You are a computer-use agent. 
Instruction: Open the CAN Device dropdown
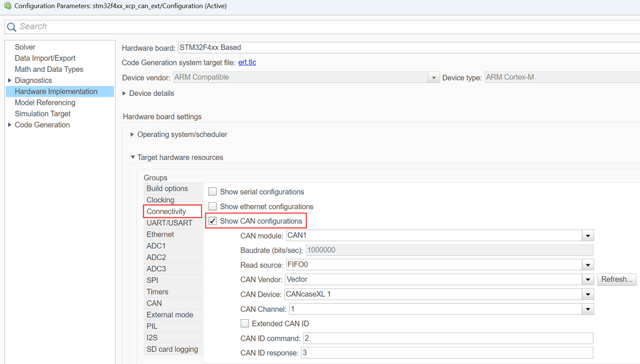click(588, 294)
